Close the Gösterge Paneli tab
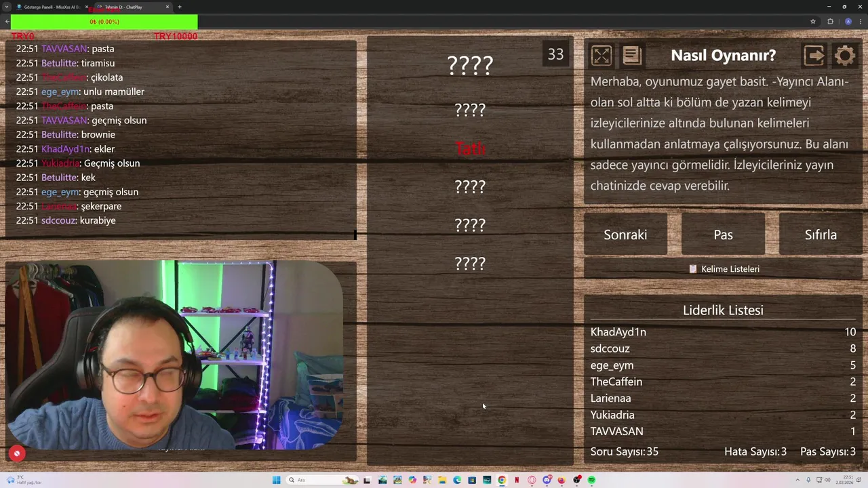Screen dimensions: 868x488 [x=87, y=7]
